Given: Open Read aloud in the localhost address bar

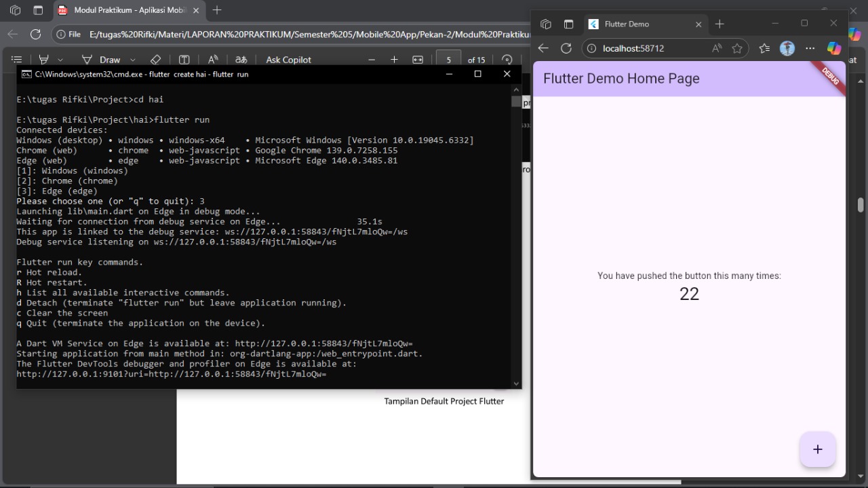Looking at the screenshot, I should coord(717,48).
